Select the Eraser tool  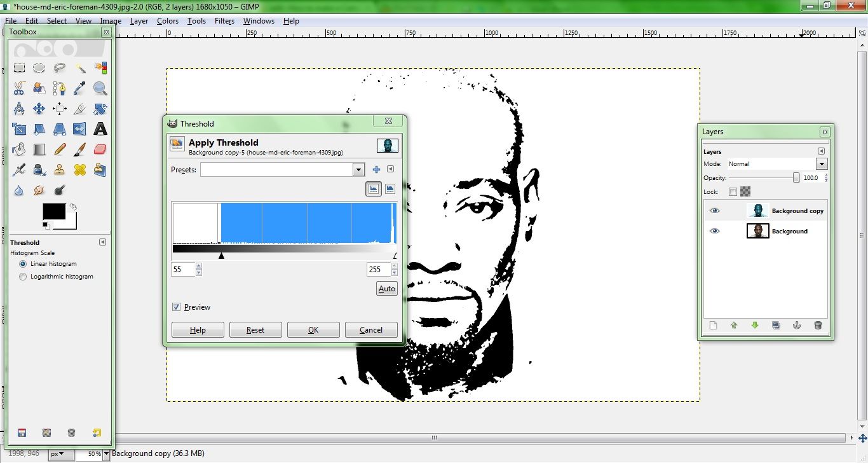tap(100, 149)
